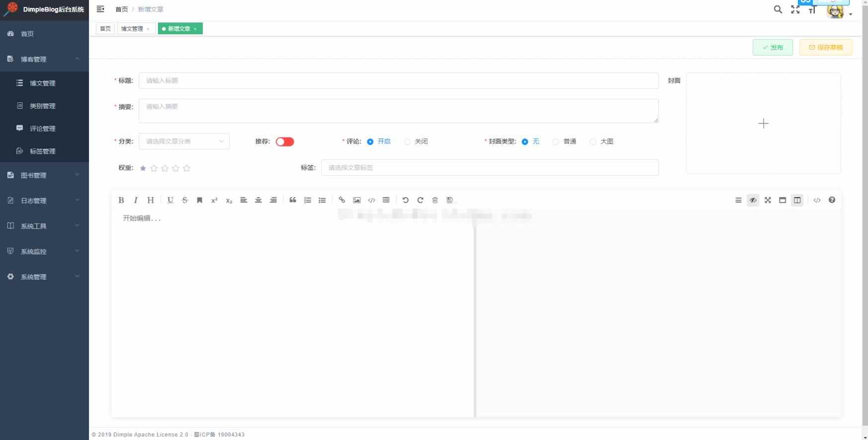868x440 pixels.
Task: Set weight to three stars
Action: coord(165,168)
